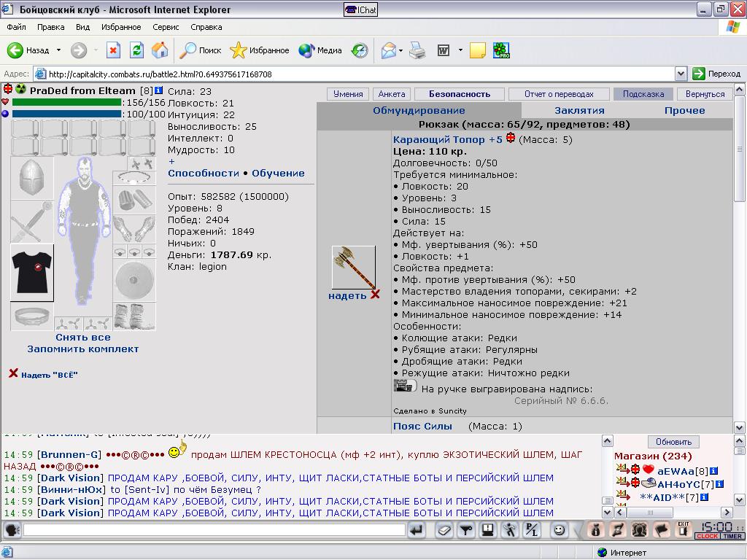Select the Обмундирование tab
The image size is (747, 560).
(419, 111)
